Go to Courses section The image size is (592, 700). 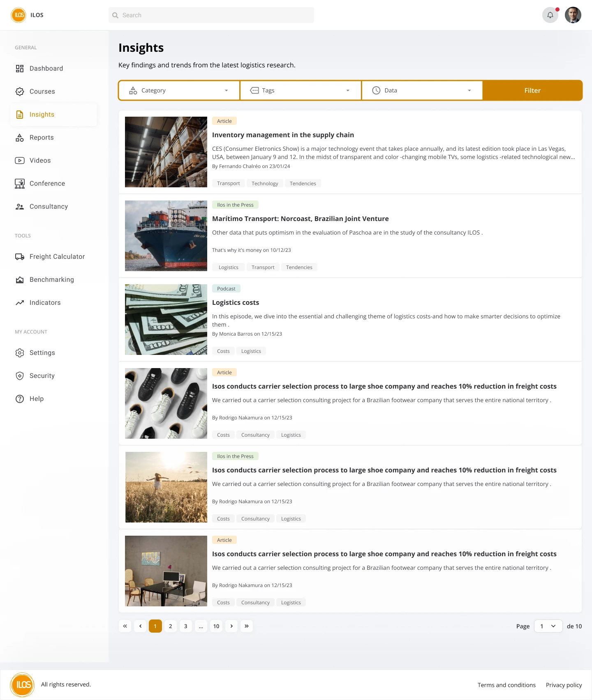(x=53, y=92)
